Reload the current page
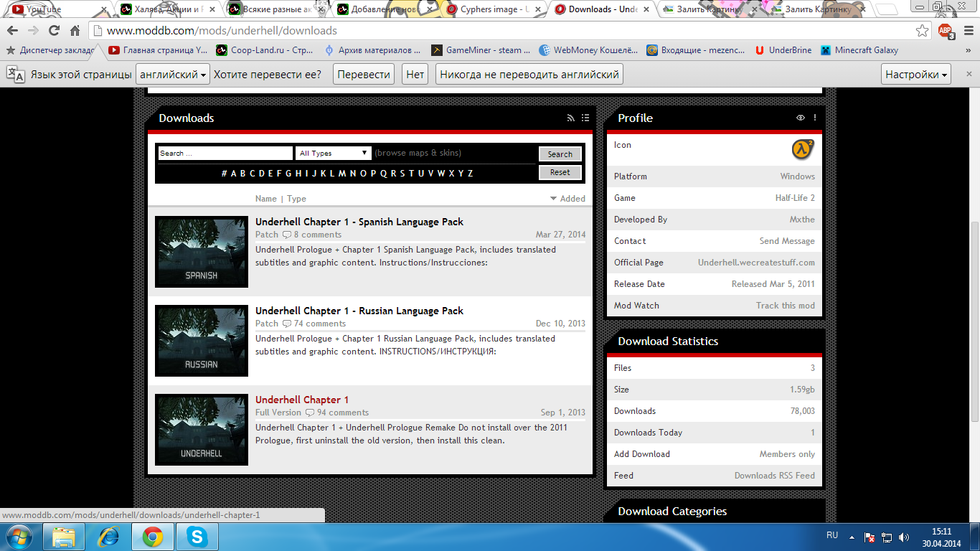Image resolution: width=980 pixels, height=551 pixels. tap(54, 31)
